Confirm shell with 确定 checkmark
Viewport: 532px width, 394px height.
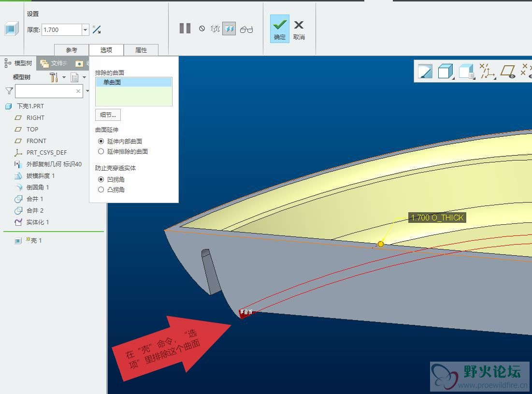click(280, 29)
